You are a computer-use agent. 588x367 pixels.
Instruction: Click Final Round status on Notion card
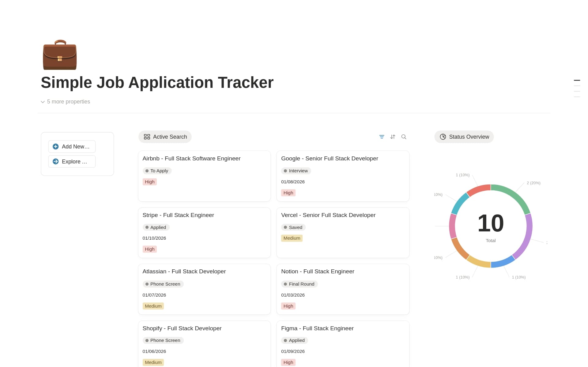pyautogui.click(x=299, y=284)
